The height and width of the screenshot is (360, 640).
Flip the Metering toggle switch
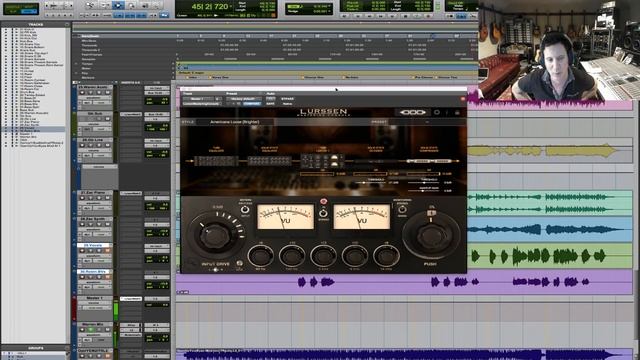245,209
